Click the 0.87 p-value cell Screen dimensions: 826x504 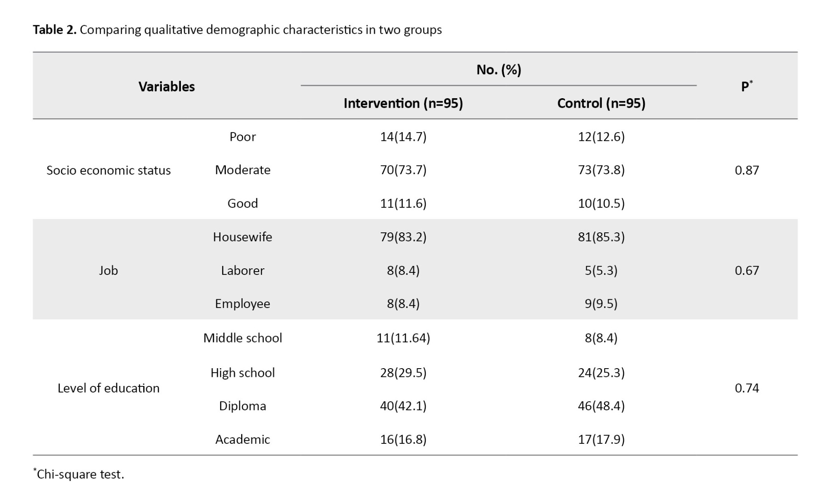[747, 170]
